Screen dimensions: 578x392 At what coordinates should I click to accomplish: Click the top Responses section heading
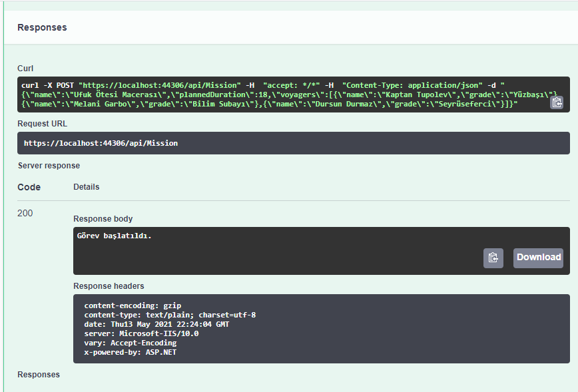(x=42, y=28)
